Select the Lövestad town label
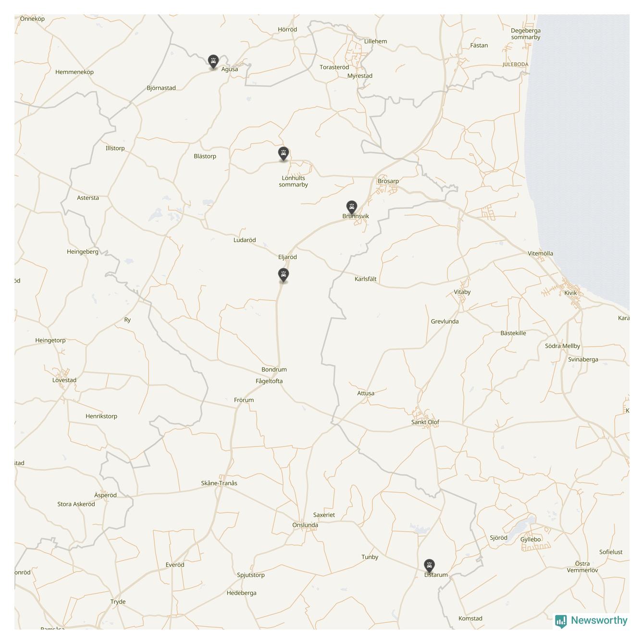This screenshot has width=644, height=644. click(x=64, y=380)
